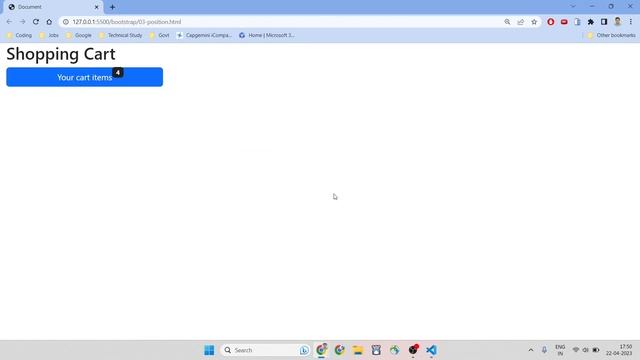Viewport: 640px width, 360px height.
Task: Open the Coding bookmarks folder
Action: click(x=19, y=36)
